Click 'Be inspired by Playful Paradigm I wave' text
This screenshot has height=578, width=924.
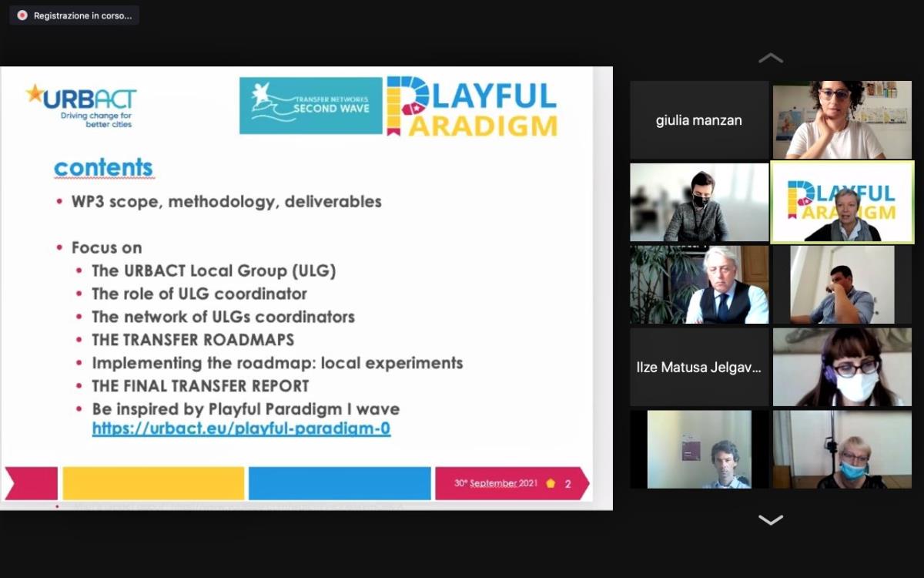coord(246,409)
